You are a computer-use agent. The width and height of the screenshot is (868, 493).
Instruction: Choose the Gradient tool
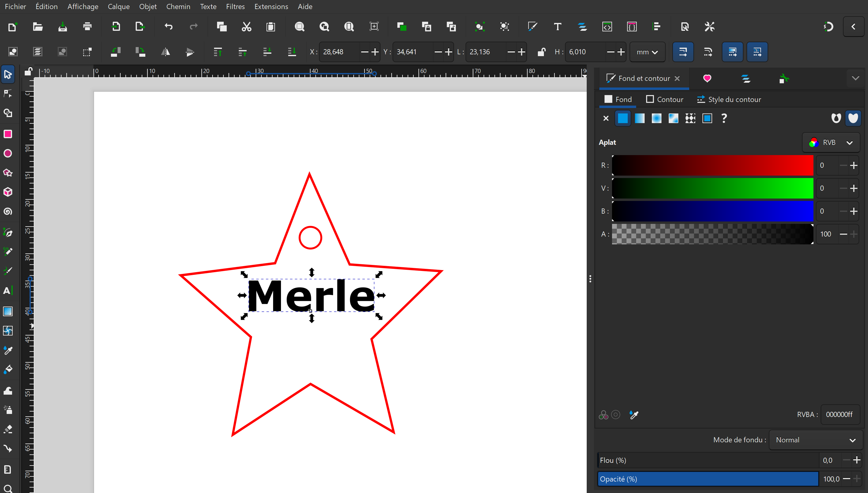click(8, 311)
